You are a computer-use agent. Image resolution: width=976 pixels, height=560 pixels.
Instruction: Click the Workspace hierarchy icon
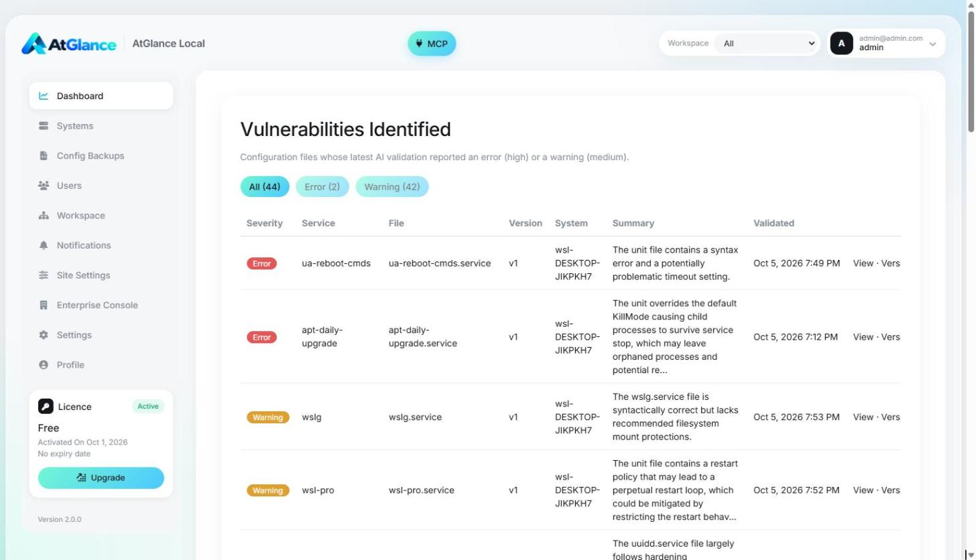point(44,216)
